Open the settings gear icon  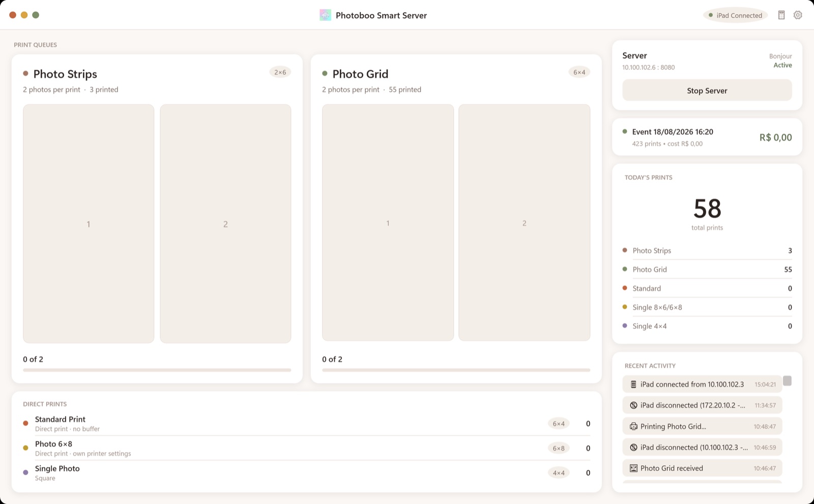pos(798,15)
